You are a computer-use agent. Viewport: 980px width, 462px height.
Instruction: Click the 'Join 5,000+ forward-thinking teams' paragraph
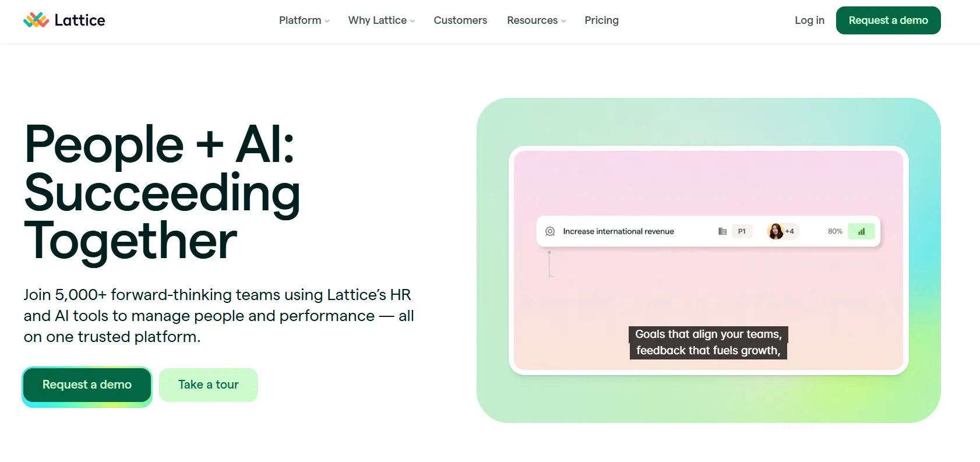pyautogui.click(x=219, y=316)
